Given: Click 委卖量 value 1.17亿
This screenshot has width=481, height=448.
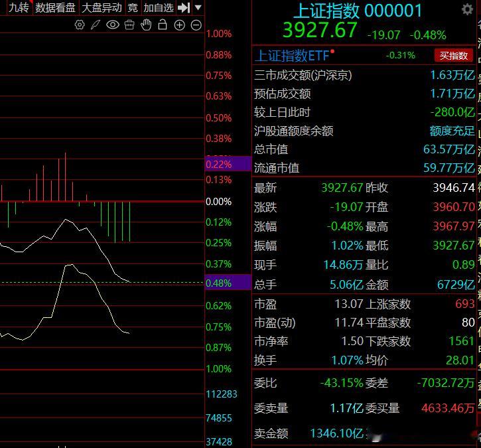Looking at the screenshot, I should tap(346, 408).
